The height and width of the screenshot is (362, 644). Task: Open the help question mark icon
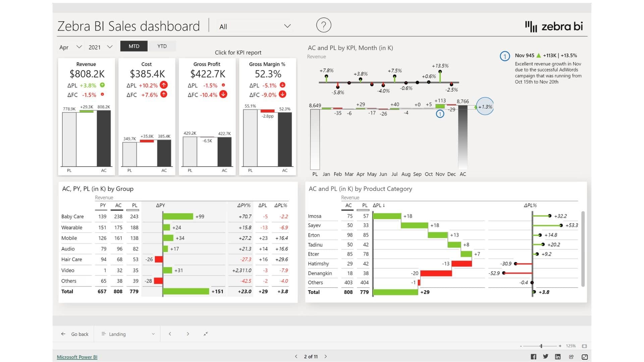[324, 25]
